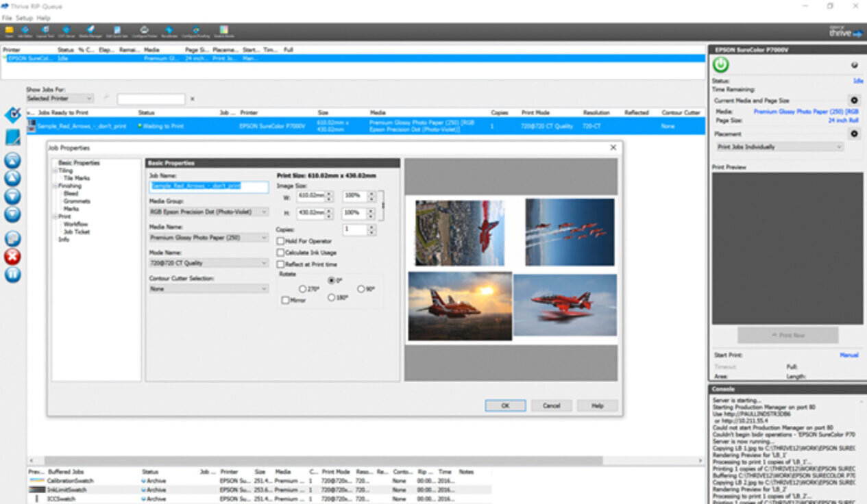Click the green printer power icon
867x504 pixels.
720,65
